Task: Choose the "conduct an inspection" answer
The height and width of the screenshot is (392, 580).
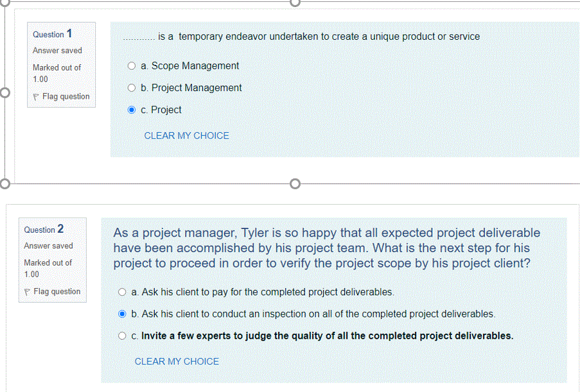Action: tap(122, 314)
